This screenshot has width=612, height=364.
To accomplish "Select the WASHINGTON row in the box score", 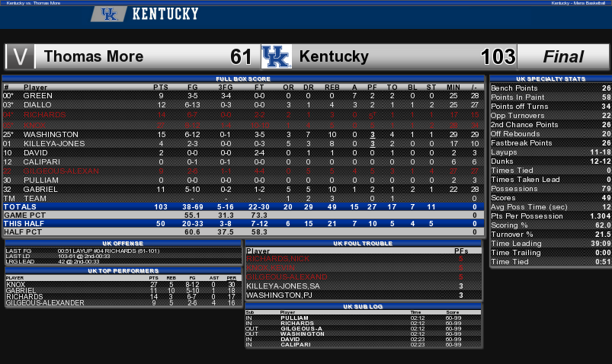I will pos(243,135).
